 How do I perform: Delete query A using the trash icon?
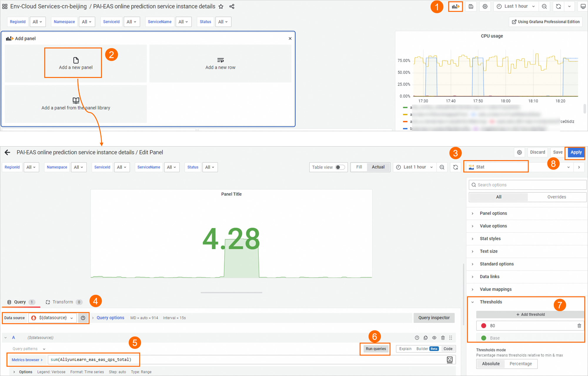(x=443, y=338)
